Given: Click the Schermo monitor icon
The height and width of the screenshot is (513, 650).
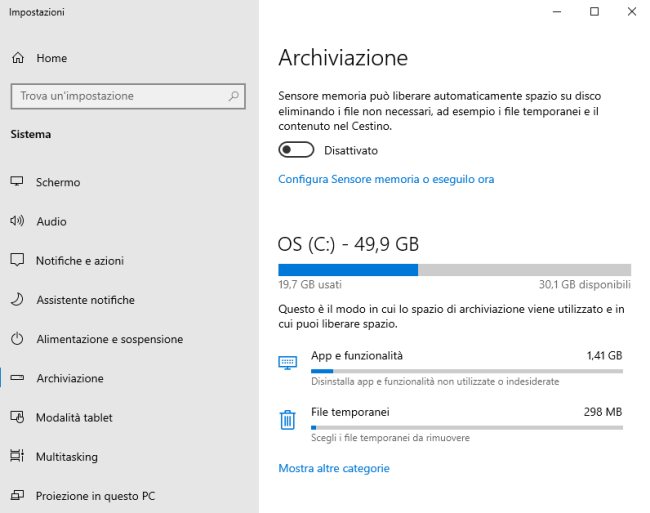Looking at the screenshot, I should tap(17, 181).
